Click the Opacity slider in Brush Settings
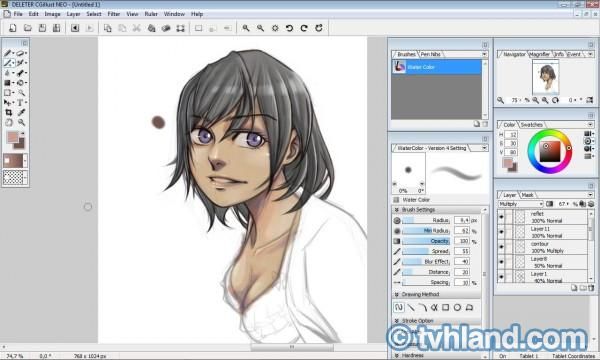This screenshot has height=360, width=600. pyautogui.click(x=426, y=241)
